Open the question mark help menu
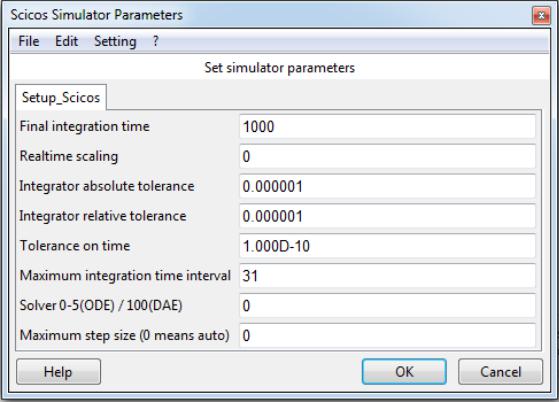559x402 pixels. pyautogui.click(x=155, y=41)
